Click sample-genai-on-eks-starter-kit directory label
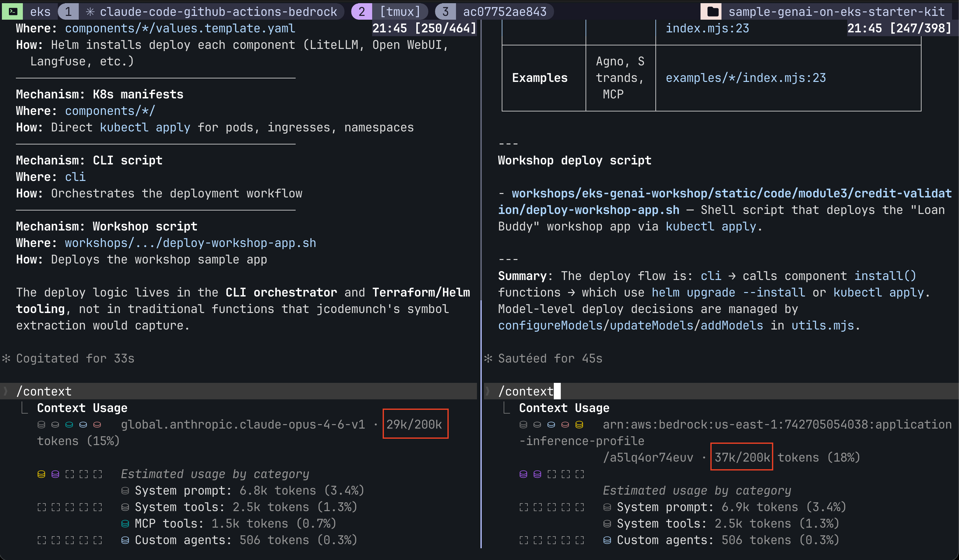This screenshot has width=959, height=560. [x=836, y=12]
